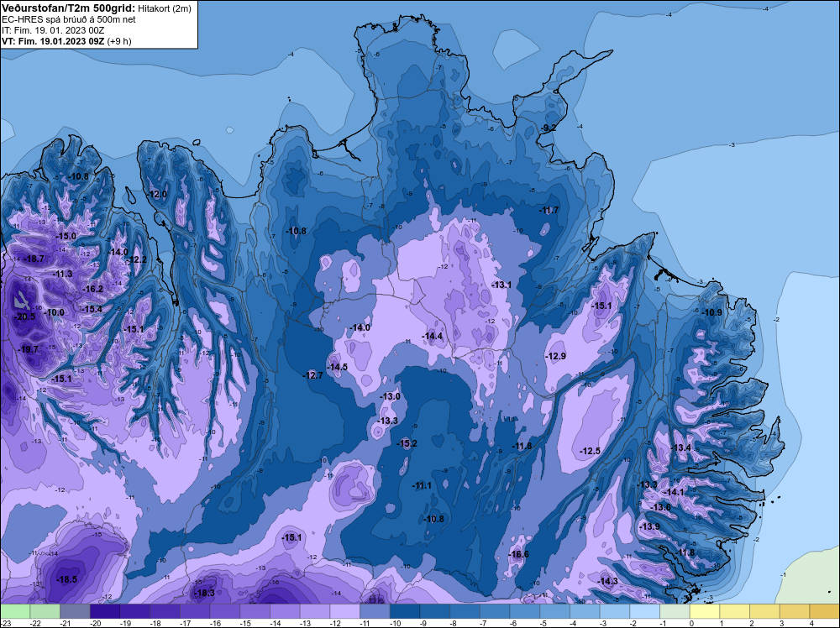Click the title 'Veðurstofan/T2m 500grid:'
Viewport: 840px width, 628px height.
69,8
